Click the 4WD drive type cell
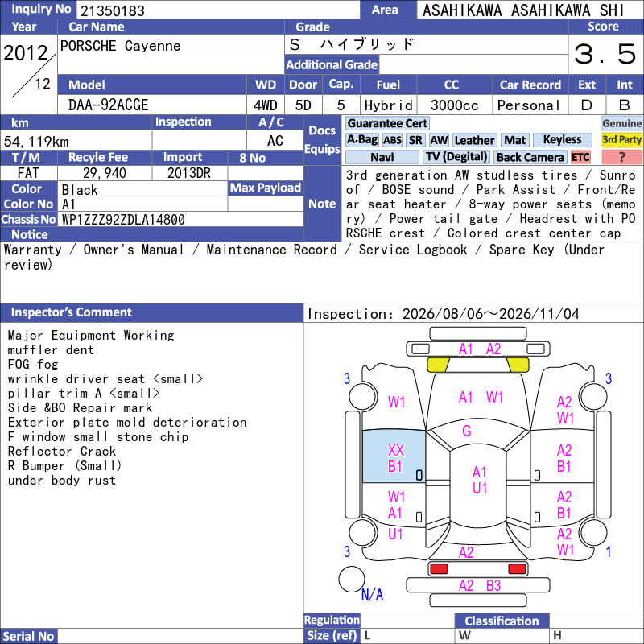 [266, 105]
